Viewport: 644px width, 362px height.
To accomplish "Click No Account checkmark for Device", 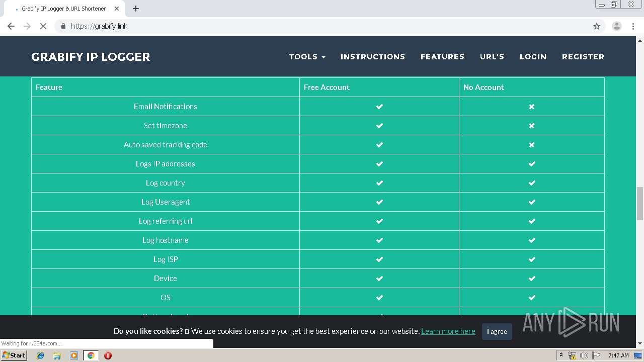I will (532, 279).
